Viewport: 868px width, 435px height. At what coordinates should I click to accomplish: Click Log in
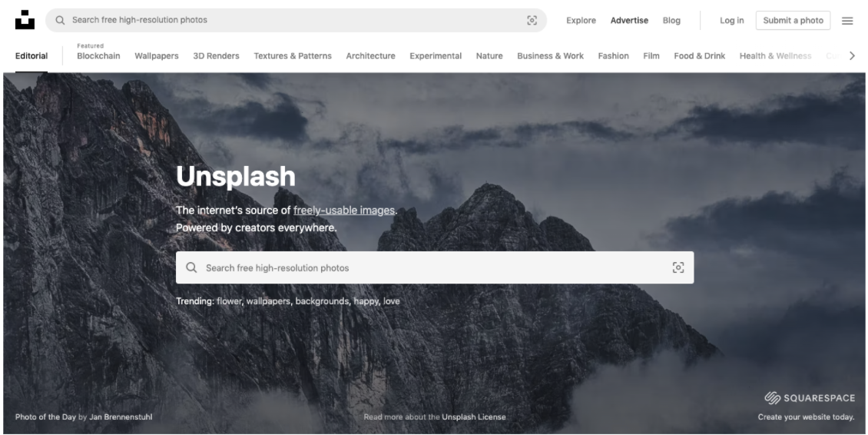(732, 21)
